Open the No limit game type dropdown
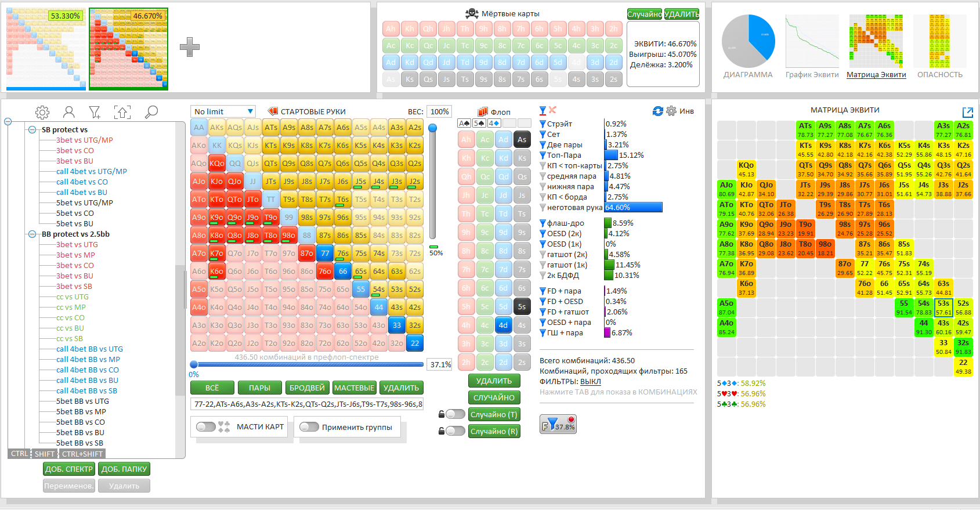980x510 pixels. 223,111
